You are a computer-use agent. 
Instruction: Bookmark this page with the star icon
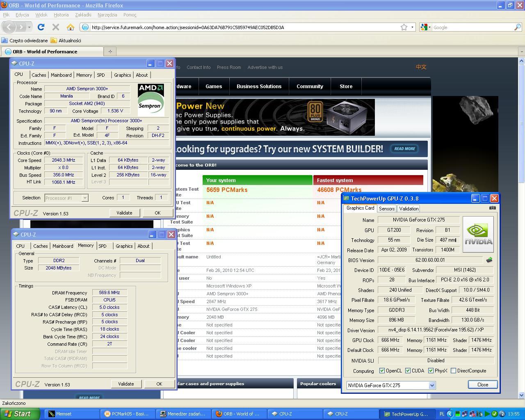coord(404,27)
